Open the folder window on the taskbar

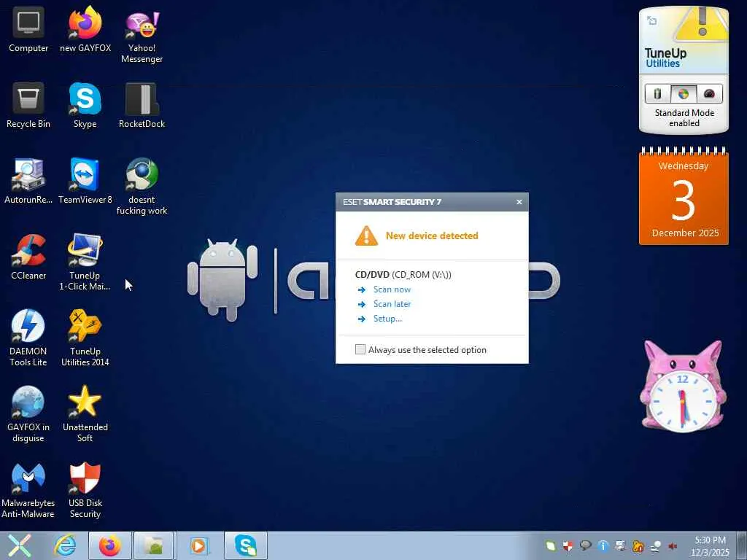[153, 545]
